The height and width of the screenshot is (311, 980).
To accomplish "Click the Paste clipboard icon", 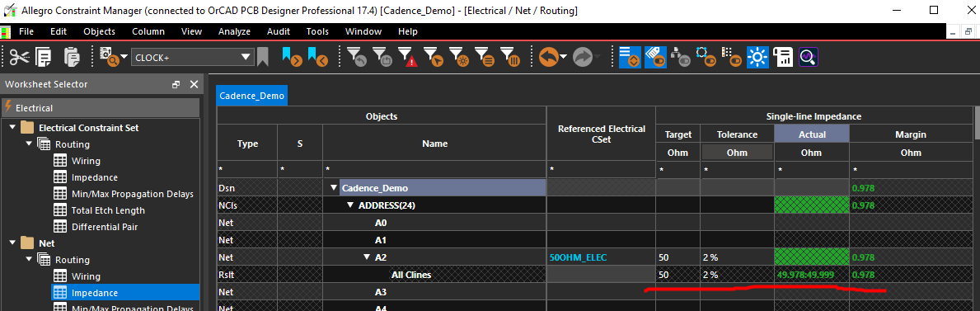I will coord(72,57).
